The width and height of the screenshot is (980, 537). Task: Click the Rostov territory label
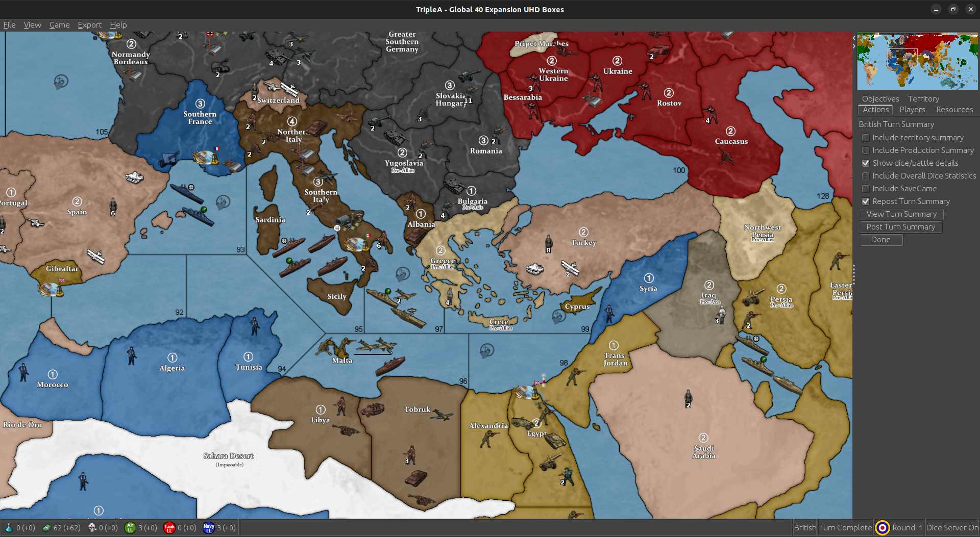click(x=669, y=103)
